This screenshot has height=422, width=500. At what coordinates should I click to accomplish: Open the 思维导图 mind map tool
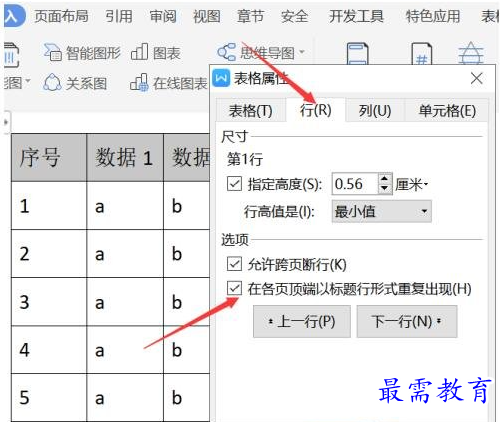tap(257, 52)
